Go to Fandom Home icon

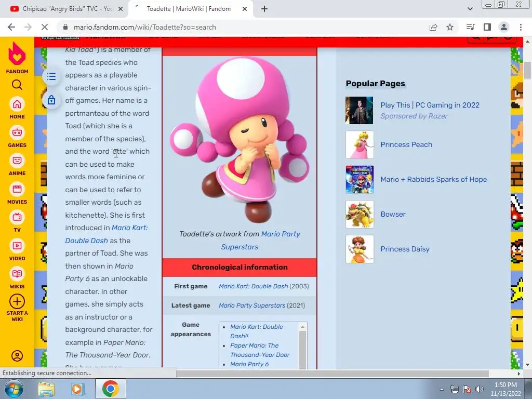coord(17,104)
